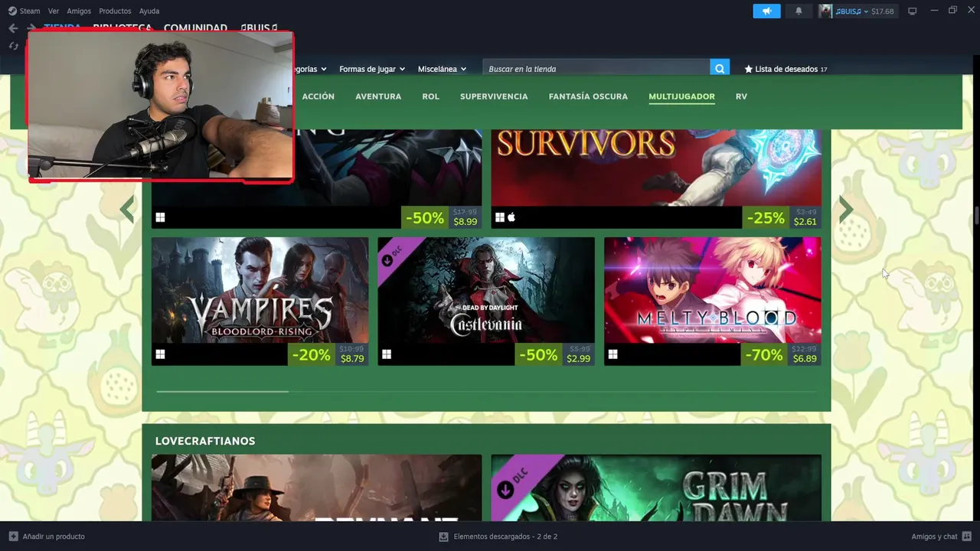Image resolution: width=980 pixels, height=551 pixels.
Task: Go to previous carousel page arrow
Action: (x=127, y=210)
